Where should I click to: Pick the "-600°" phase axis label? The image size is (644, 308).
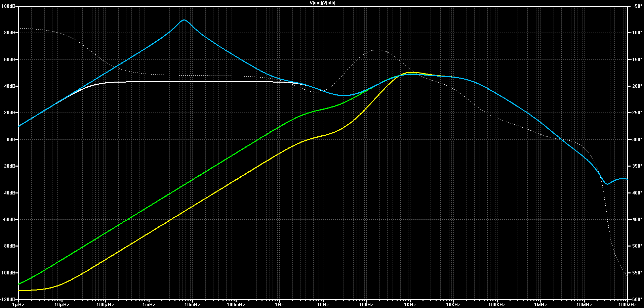click(x=637, y=299)
